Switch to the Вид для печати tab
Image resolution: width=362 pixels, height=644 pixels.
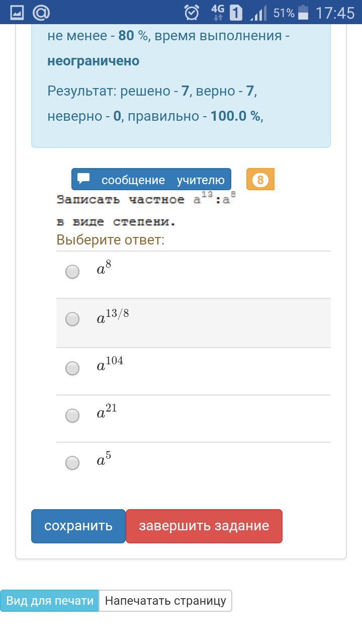(49, 600)
